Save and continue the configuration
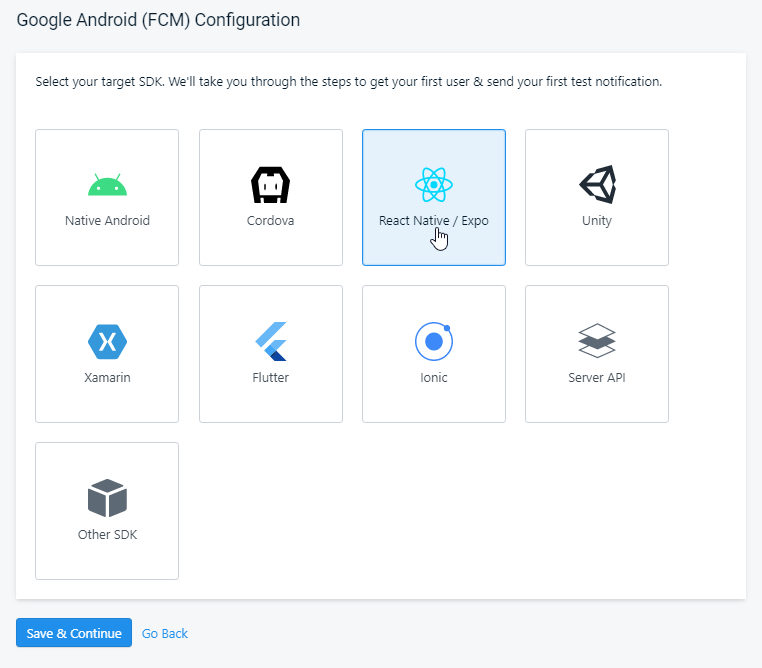The width and height of the screenshot is (762, 668). click(74, 633)
